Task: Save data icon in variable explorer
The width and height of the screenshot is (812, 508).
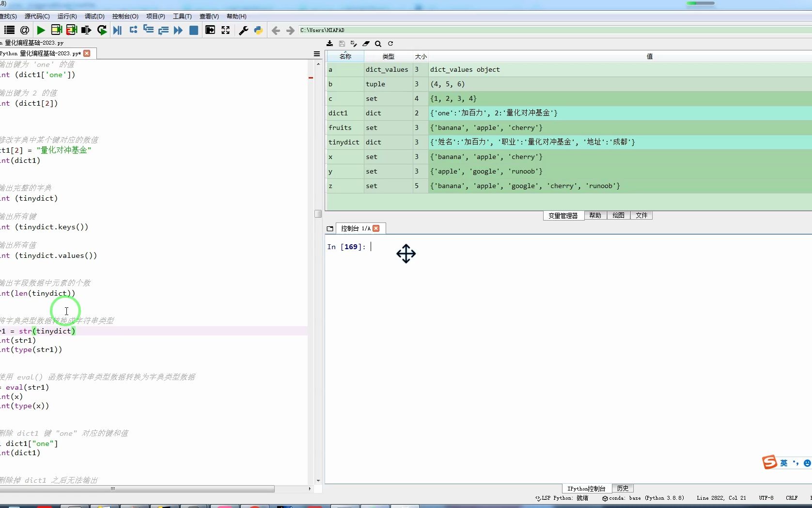Action: point(342,44)
